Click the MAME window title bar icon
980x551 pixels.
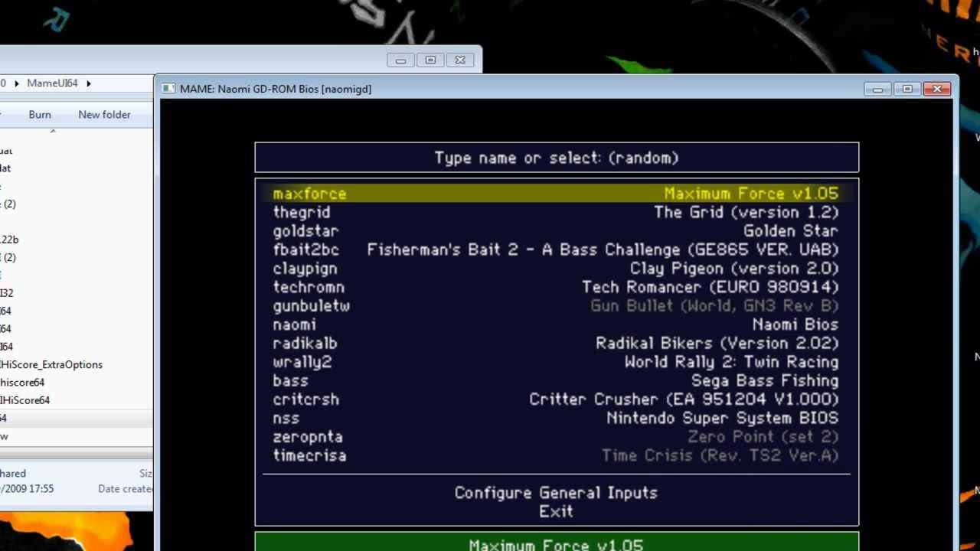click(x=168, y=89)
